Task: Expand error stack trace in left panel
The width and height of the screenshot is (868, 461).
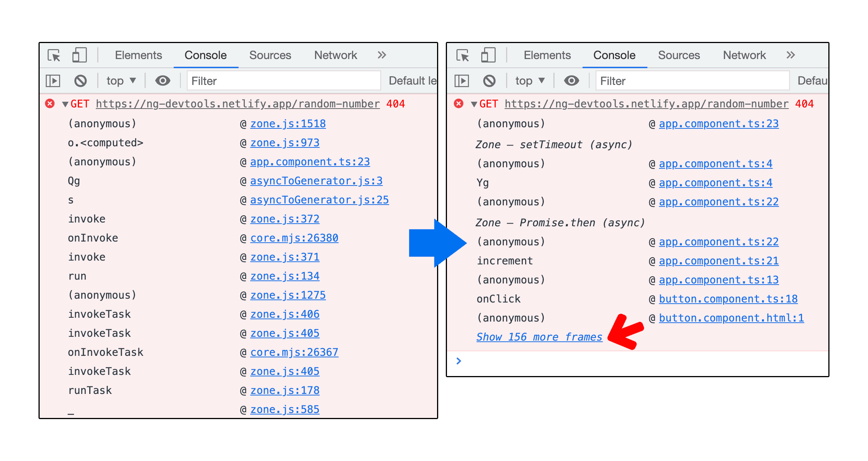Action: click(x=64, y=104)
